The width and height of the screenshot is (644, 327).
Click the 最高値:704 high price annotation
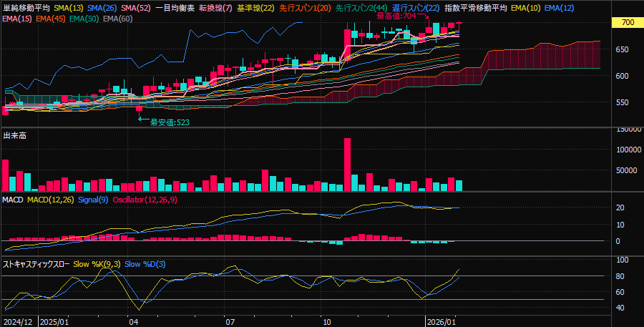(396, 15)
